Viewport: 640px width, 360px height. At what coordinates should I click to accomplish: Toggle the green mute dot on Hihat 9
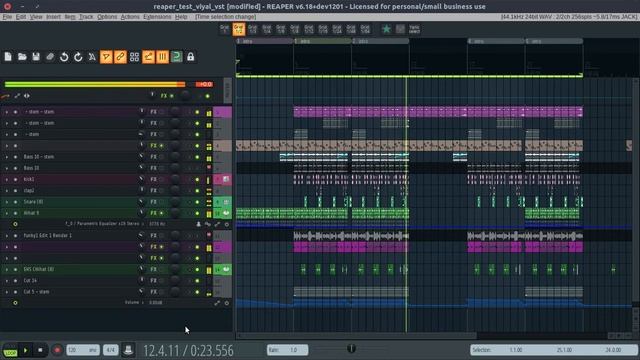coord(197,213)
